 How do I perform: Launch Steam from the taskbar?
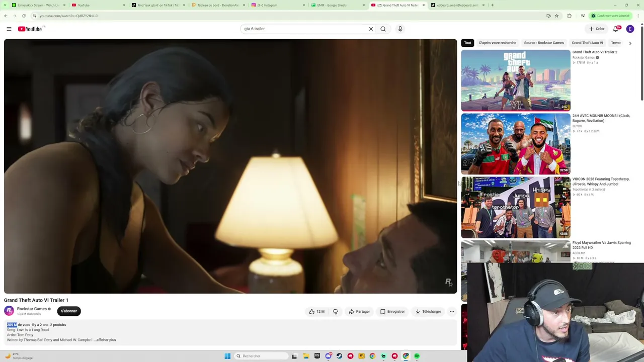[339, 356]
